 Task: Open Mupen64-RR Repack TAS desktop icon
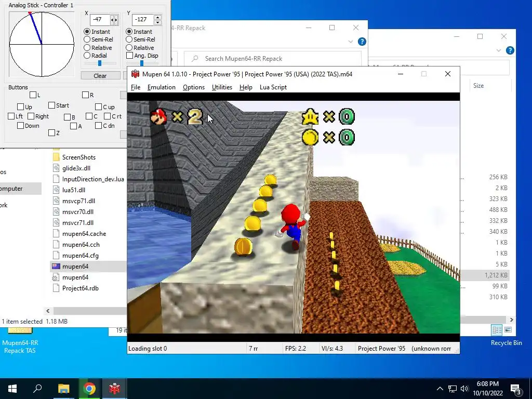point(20,341)
